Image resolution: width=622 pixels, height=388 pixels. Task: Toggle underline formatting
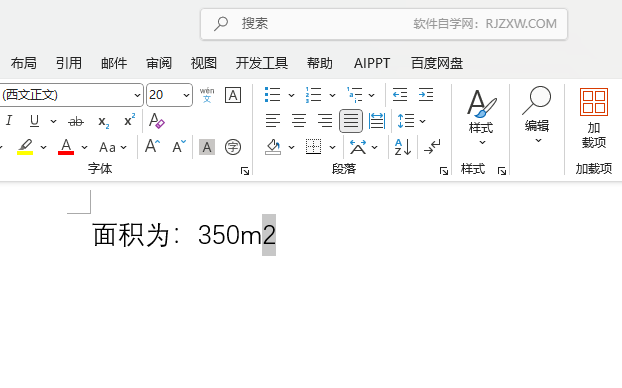pyautogui.click(x=35, y=121)
